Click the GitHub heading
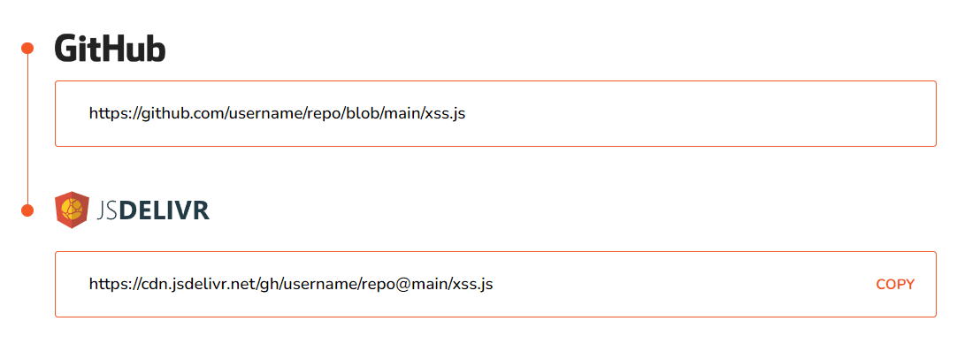 (x=110, y=48)
